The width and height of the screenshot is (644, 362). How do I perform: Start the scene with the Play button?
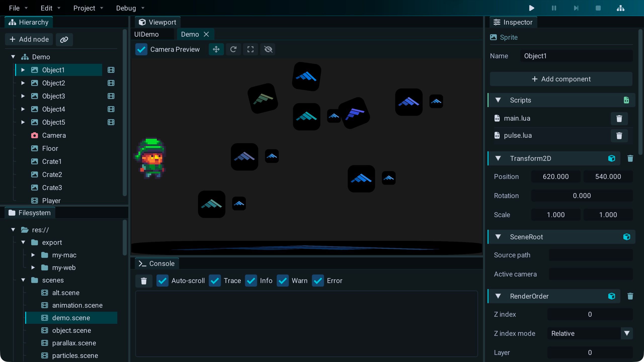pyautogui.click(x=532, y=8)
